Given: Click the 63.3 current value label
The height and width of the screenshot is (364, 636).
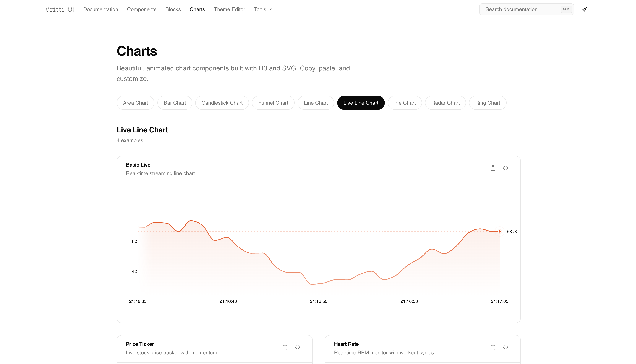Looking at the screenshot, I should click(x=512, y=232).
